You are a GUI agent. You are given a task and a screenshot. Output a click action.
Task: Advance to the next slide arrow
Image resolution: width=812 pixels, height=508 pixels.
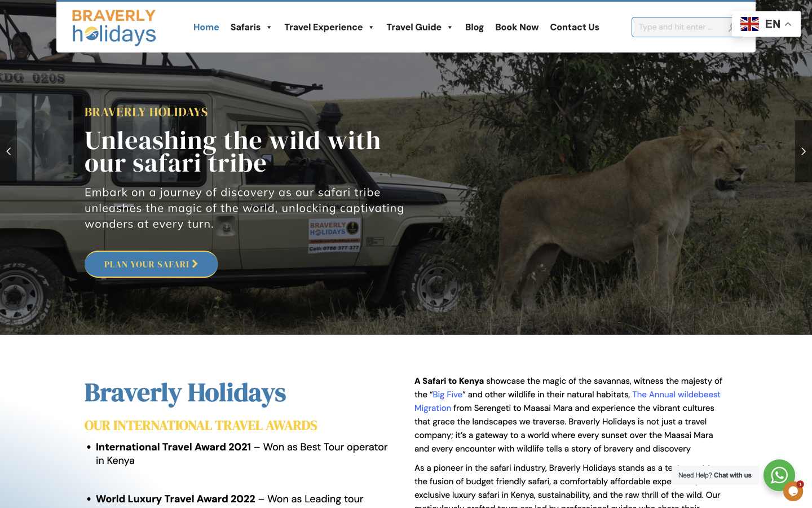tap(804, 151)
